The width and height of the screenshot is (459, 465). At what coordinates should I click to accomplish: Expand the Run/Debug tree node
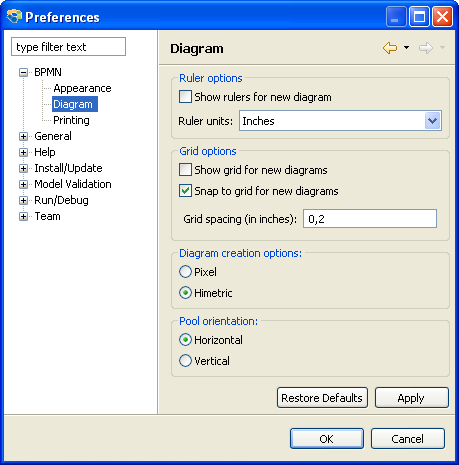23,200
